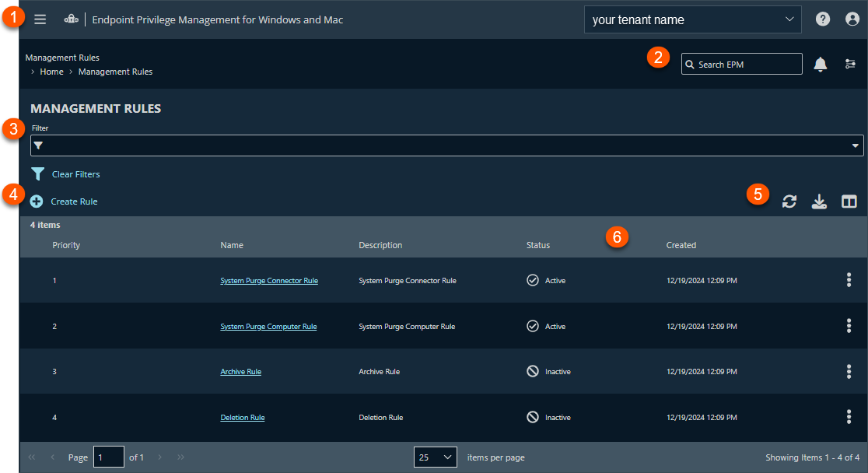Image resolution: width=868 pixels, height=473 pixels.
Task: Click the Inactive icon for Archive Rule
Action: 533,371
